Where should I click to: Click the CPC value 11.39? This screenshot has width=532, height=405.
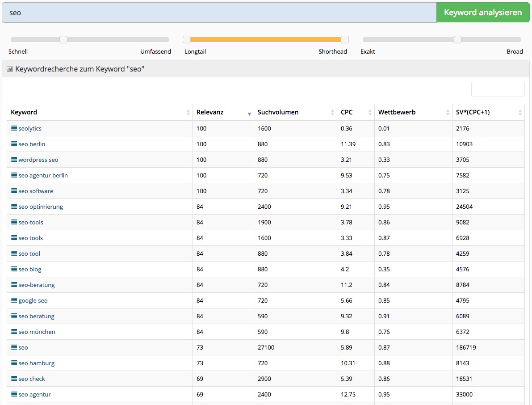click(x=348, y=144)
